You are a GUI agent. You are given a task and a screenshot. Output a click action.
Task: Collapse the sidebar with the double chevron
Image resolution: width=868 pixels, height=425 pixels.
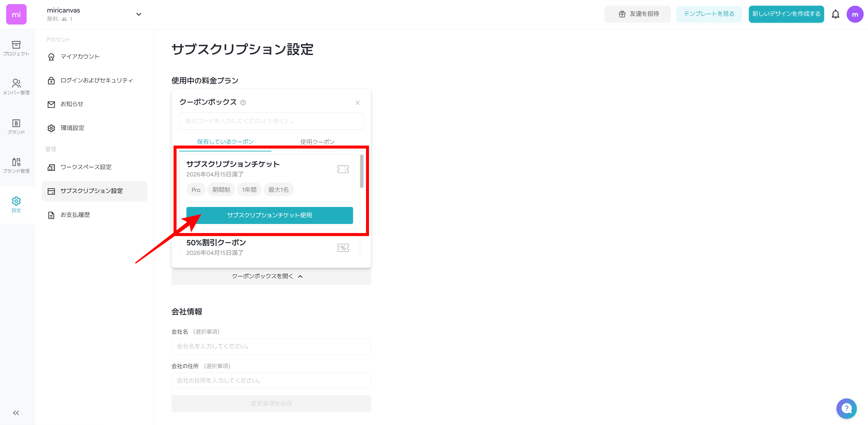tap(15, 412)
